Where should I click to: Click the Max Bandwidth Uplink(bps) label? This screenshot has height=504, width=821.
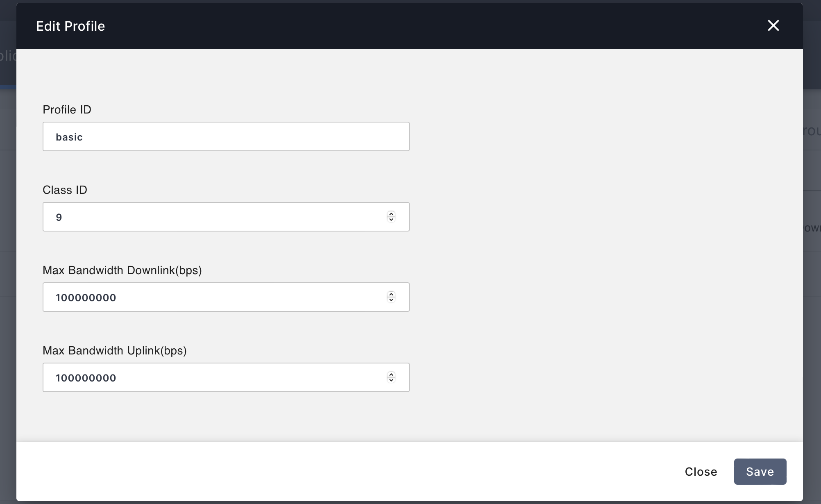(115, 351)
